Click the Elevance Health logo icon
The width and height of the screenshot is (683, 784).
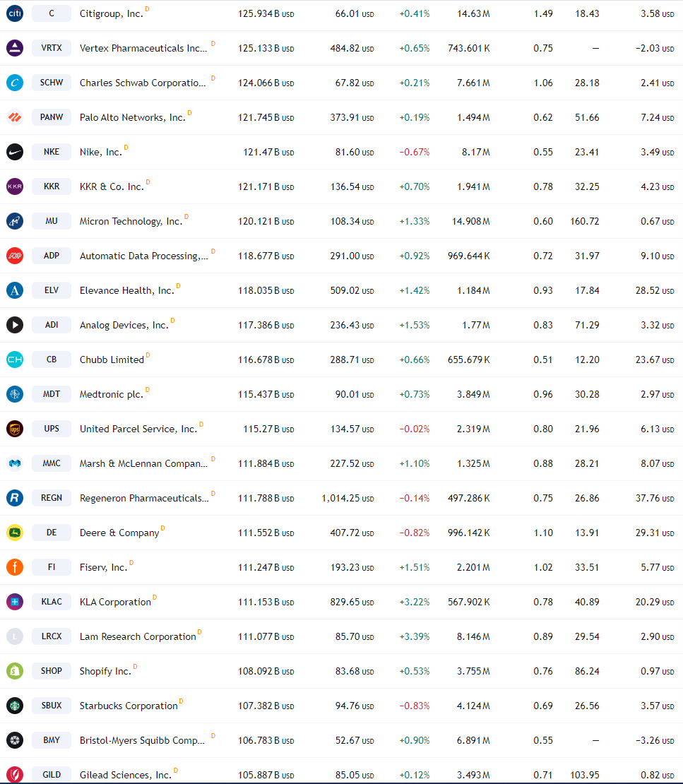coord(15,290)
